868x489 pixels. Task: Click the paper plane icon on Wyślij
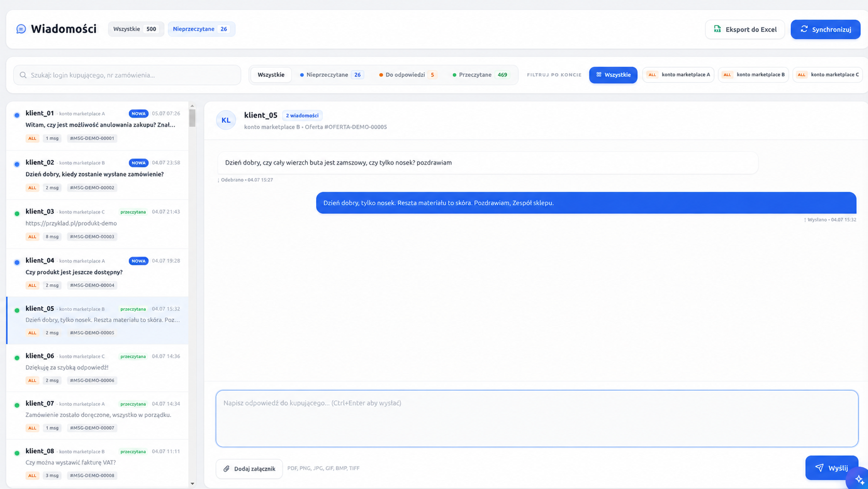coord(819,468)
